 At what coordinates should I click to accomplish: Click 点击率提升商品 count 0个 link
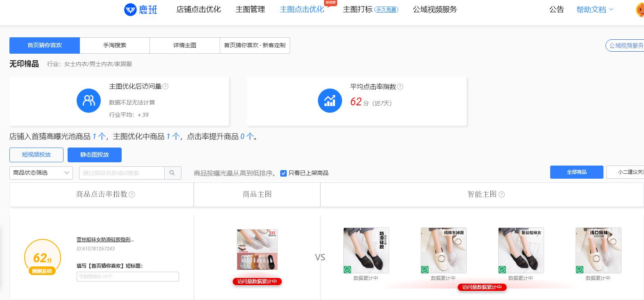pyautogui.click(x=247, y=136)
